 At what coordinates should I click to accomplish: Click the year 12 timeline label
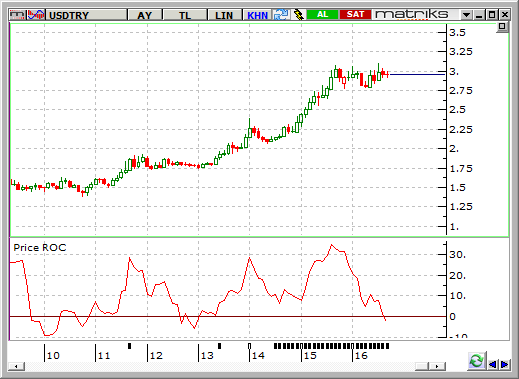pyautogui.click(x=156, y=356)
